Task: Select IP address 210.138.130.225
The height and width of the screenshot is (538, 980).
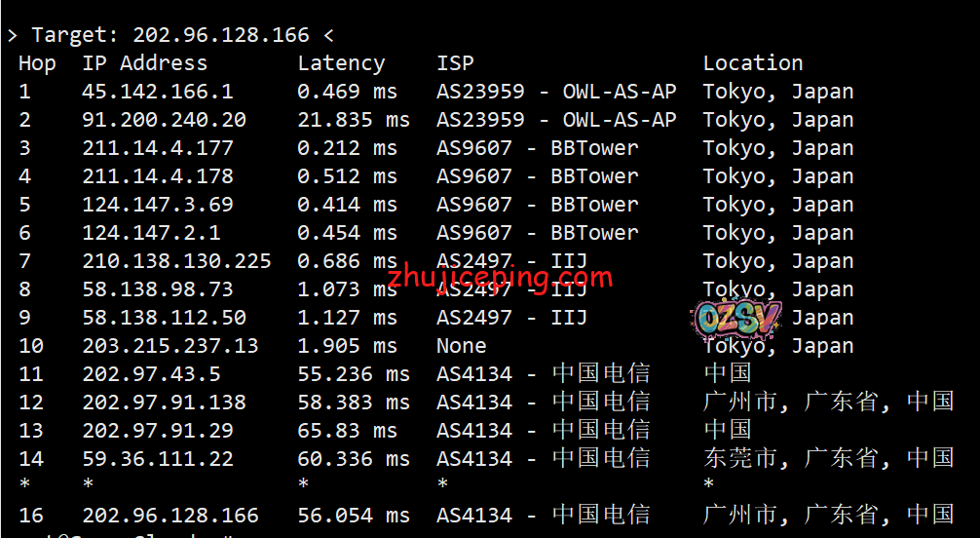Action: pyautogui.click(x=176, y=261)
